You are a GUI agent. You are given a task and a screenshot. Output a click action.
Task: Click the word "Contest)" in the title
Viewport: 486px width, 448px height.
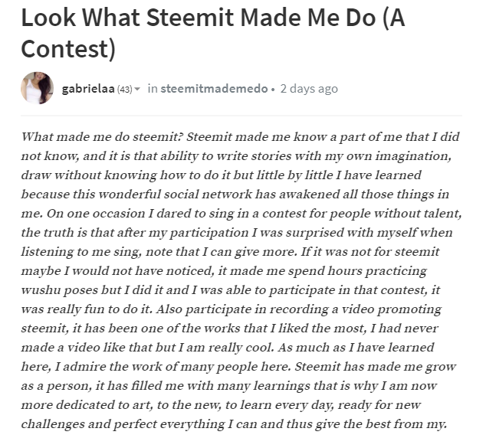point(68,47)
